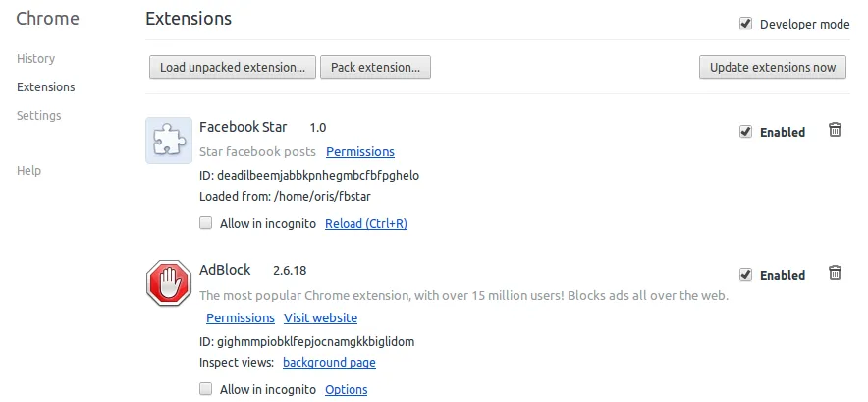Screen dimensions: 868x402
Task: Inspect AdBlock background page
Action: click(x=329, y=363)
